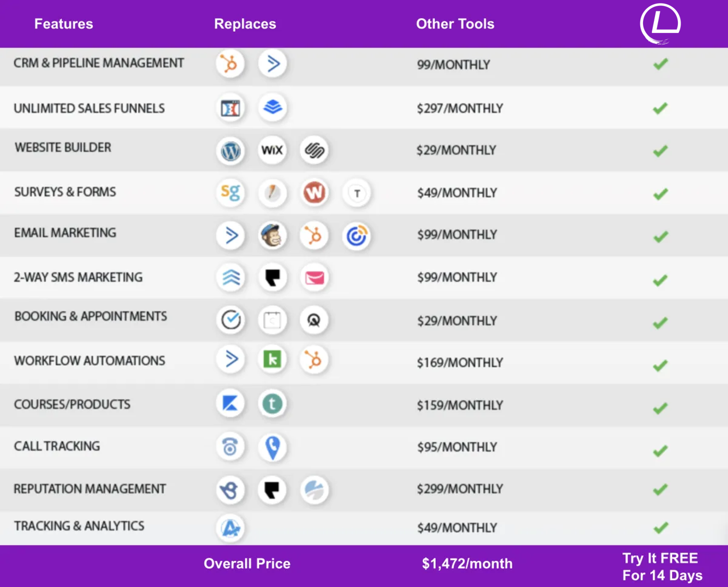This screenshot has width=728, height=587.
Task: Select the ClickFunnels icon in Sales Funnels row
Action: [230, 109]
